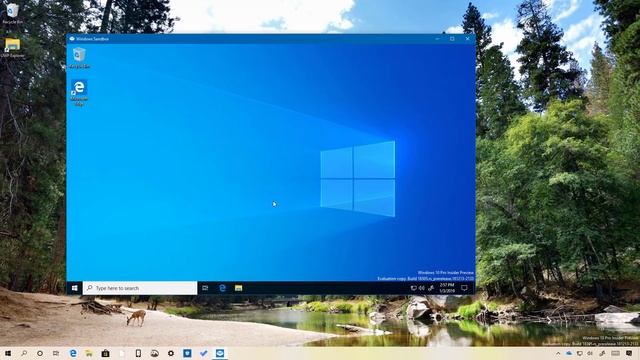This screenshot has height=360, width=640.
Task: Maximize the Windows Sandbox window
Action: pos(452,39)
